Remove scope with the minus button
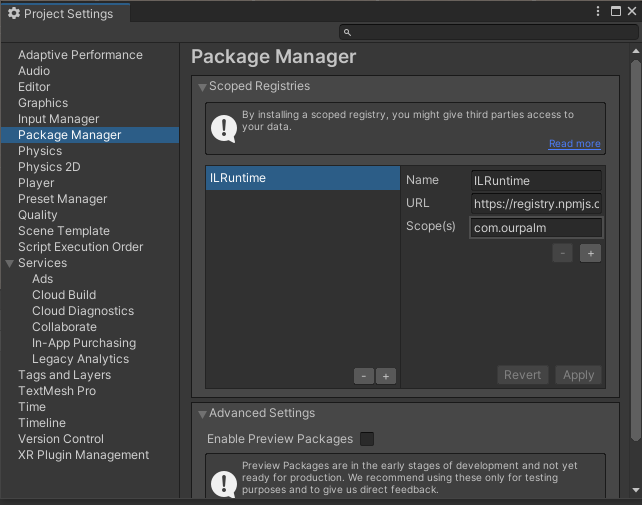The height and width of the screenshot is (505, 642). coord(563,253)
